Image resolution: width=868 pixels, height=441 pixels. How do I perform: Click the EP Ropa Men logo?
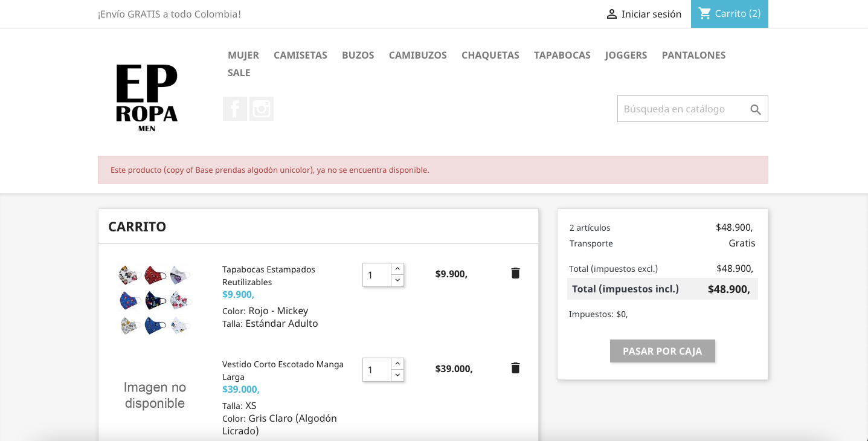point(147,97)
